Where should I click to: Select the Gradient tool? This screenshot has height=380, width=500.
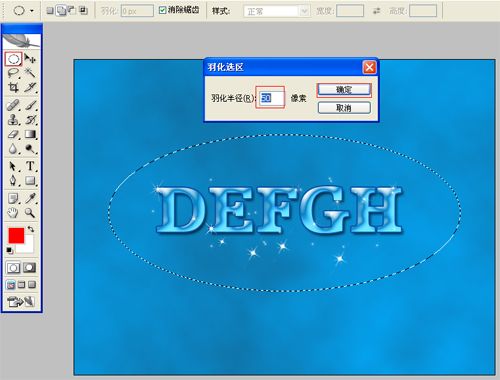point(30,134)
